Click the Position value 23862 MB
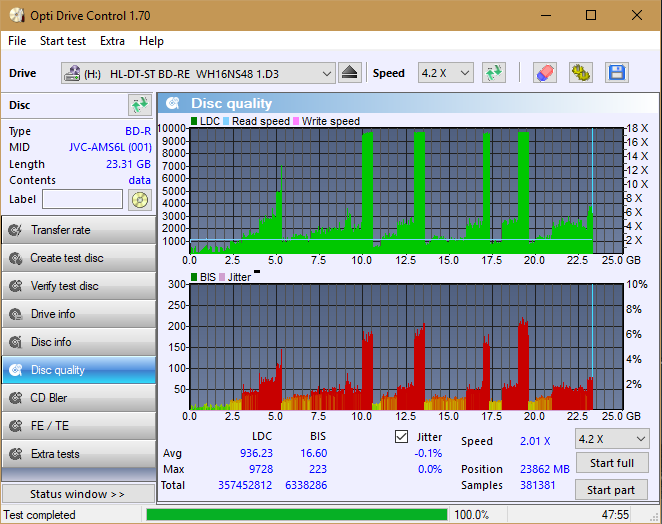The image size is (662, 524). (x=545, y=469)
